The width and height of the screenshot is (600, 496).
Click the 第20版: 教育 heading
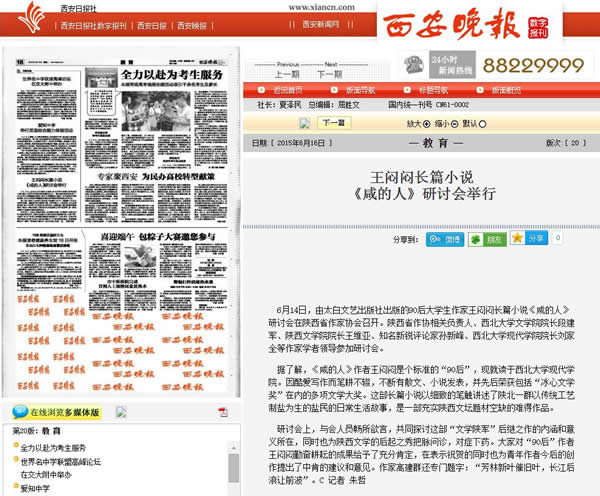click(x=37, y=431)
